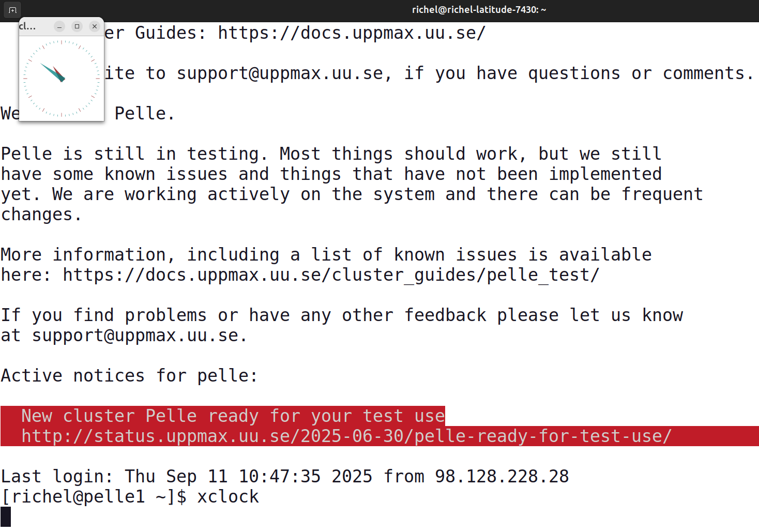The height and width of the screenshot is (532, 759).
Task: Maximize the xclock window
Action: [77, 26]
